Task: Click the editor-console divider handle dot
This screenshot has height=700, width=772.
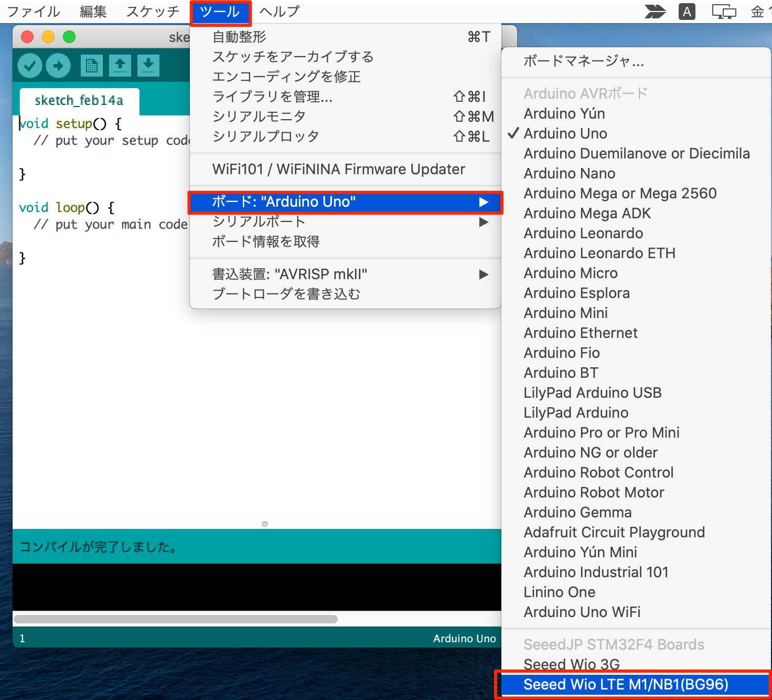Action: tap(265, 524)
